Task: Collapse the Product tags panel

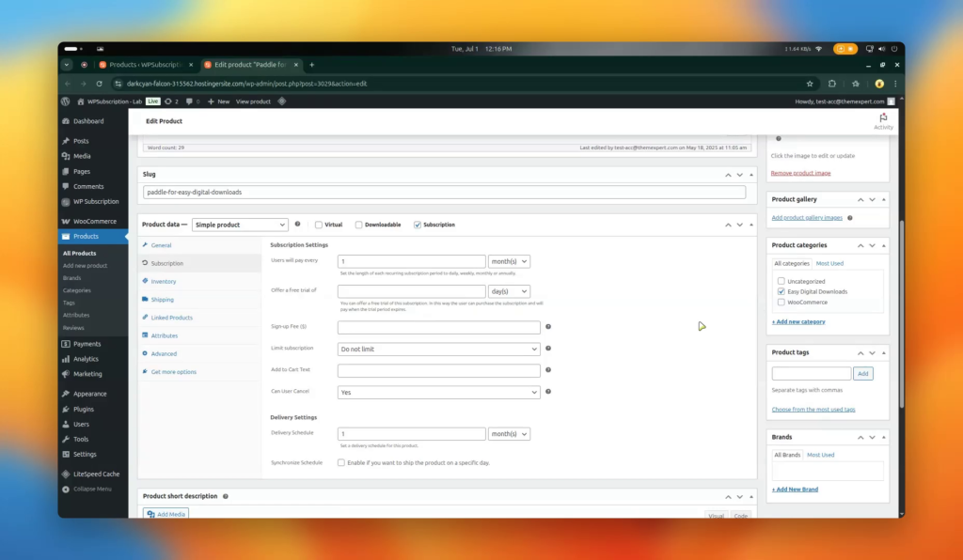Action: coord(884,352)
